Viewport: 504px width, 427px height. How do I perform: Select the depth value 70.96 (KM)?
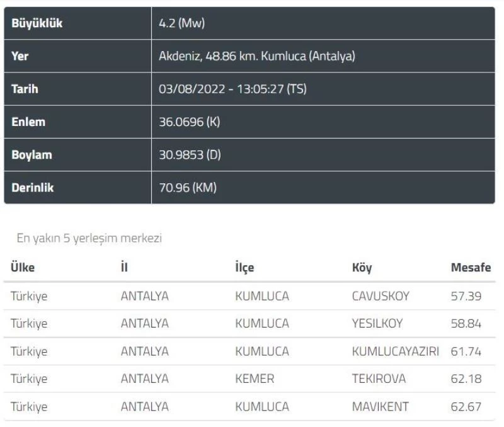[188, 187]
